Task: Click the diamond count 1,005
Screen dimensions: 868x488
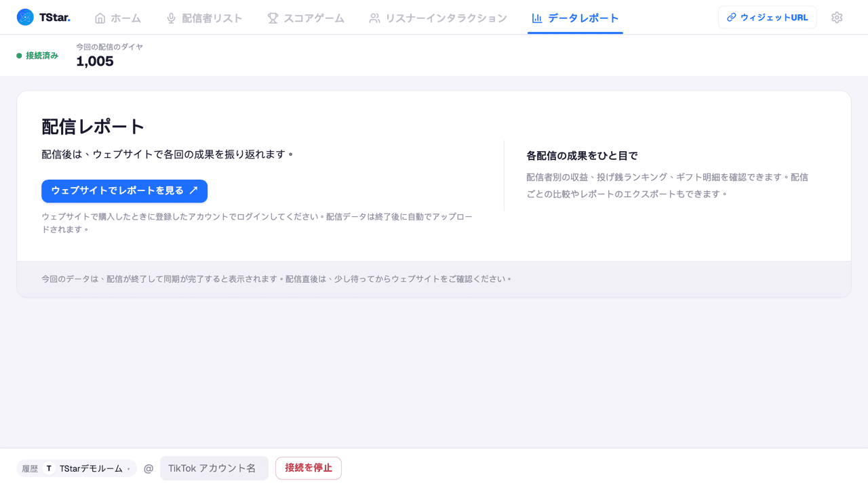Action: pos(95,62)
